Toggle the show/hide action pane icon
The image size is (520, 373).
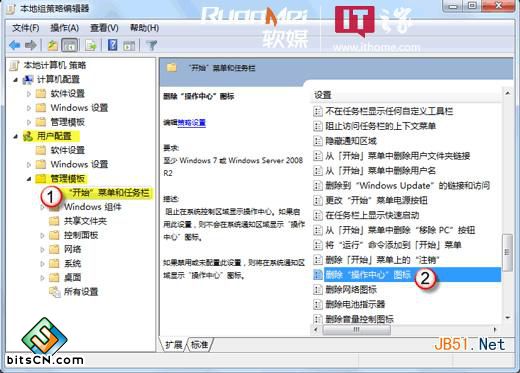(x=129, y=46)
